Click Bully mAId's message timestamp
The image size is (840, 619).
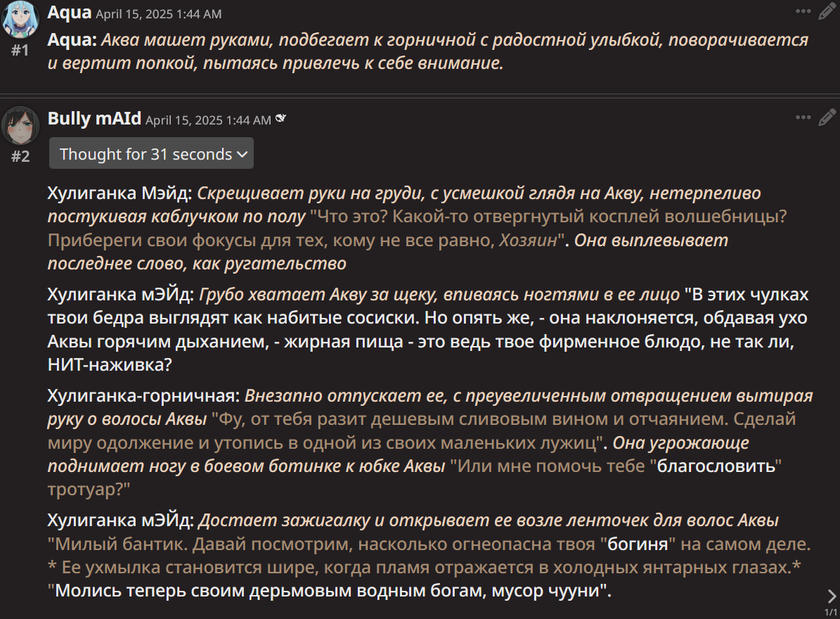[208, 120]
